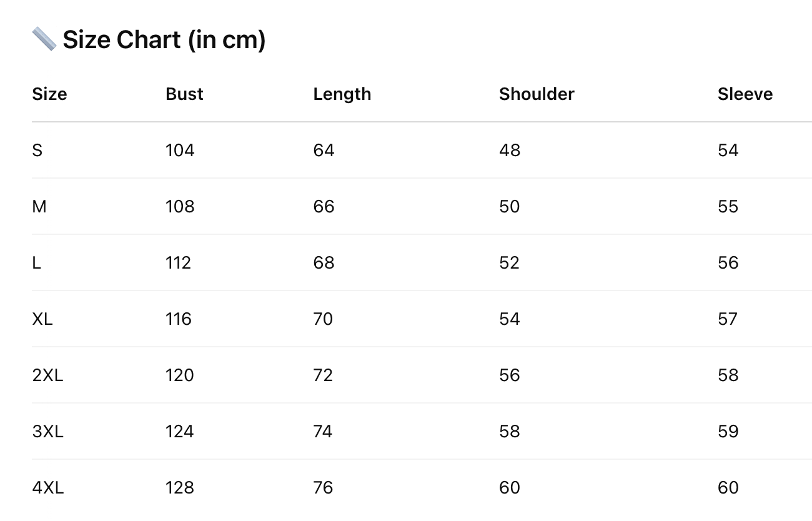Click the ruler icon beside Size Chart
The image size is (812, 521).
pyautogui.click(x=44, y=39)
